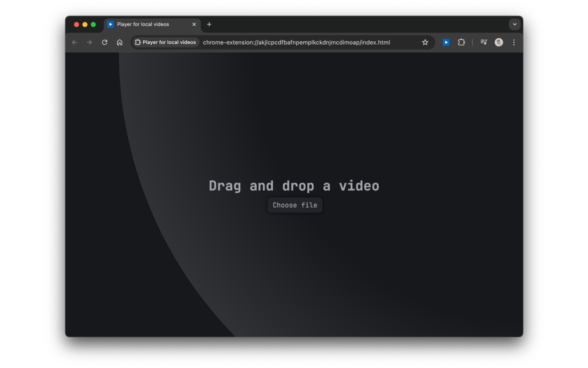Open a new tab with the plus button

click(x=209, y=24)
